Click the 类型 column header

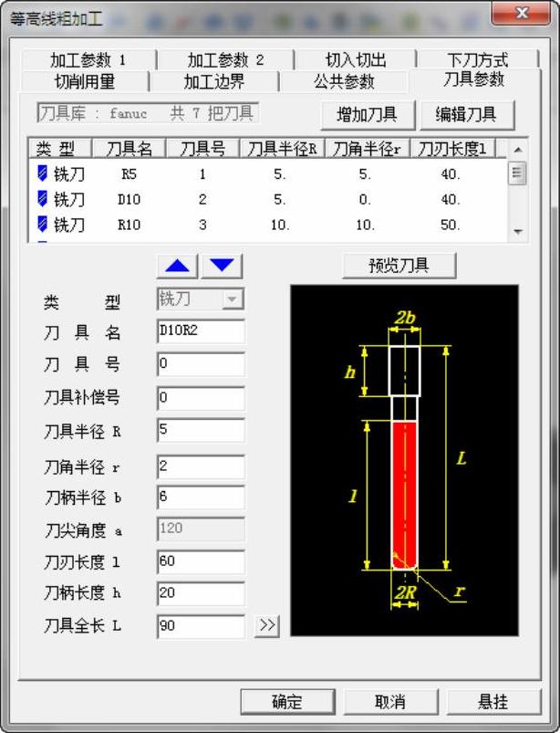pos(60,149)
